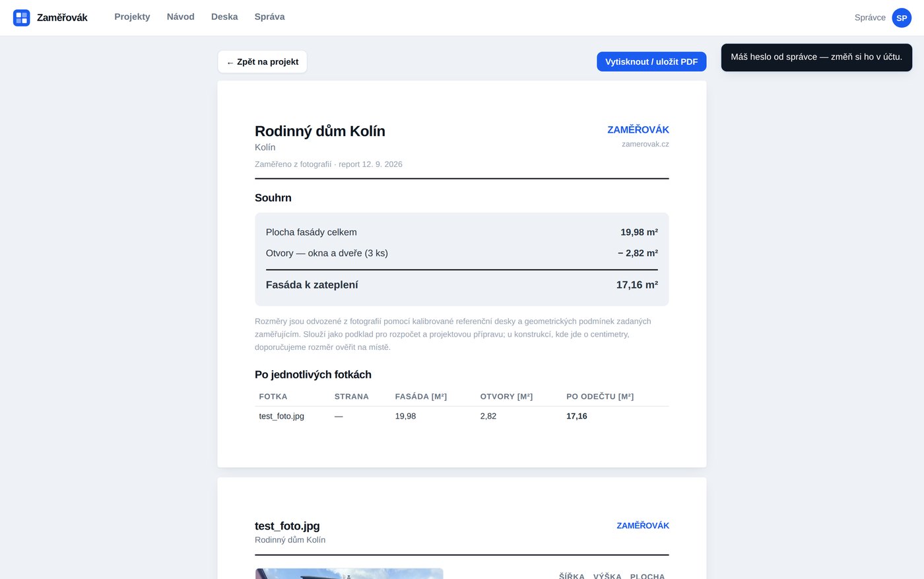Click the zamerovak.cz text in report header
The height and width of the screenshot is (579, 924).
coord(645,144)
